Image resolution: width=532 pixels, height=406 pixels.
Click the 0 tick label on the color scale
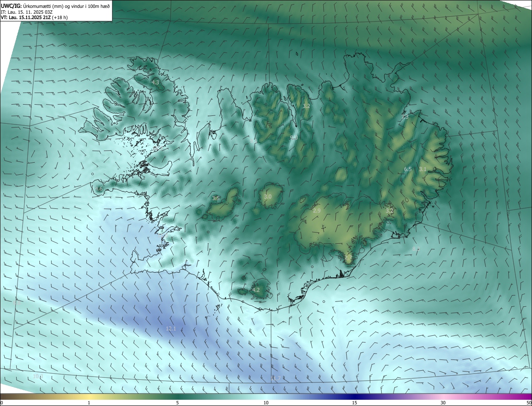pos(2,403)
